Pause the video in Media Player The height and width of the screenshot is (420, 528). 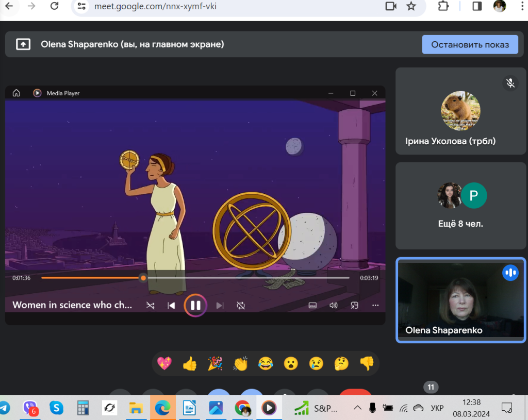click(195, 305)
